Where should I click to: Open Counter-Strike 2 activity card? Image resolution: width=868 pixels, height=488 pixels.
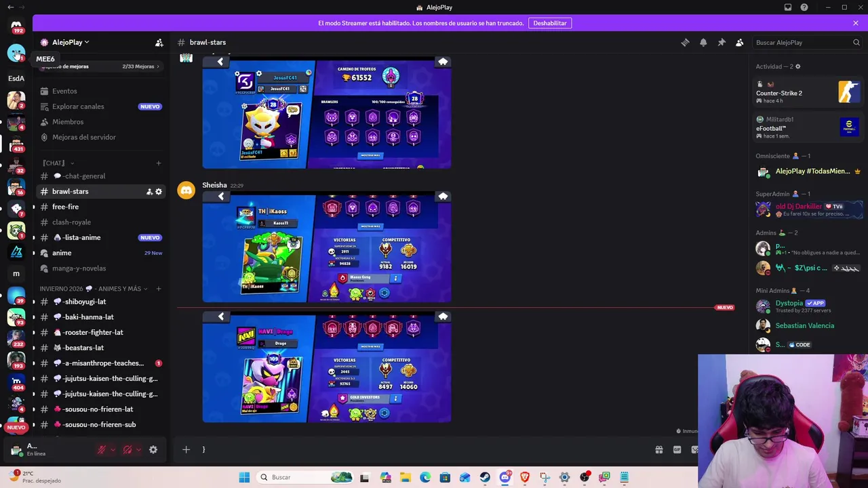808,92
